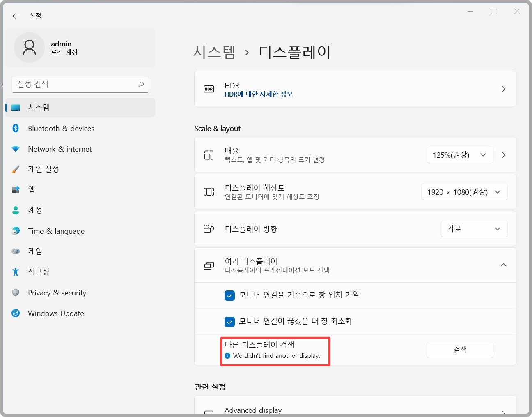
Task: Disable 모니터 연결이 끊겼을 때 창 최소화
Action: click(230, 322)
